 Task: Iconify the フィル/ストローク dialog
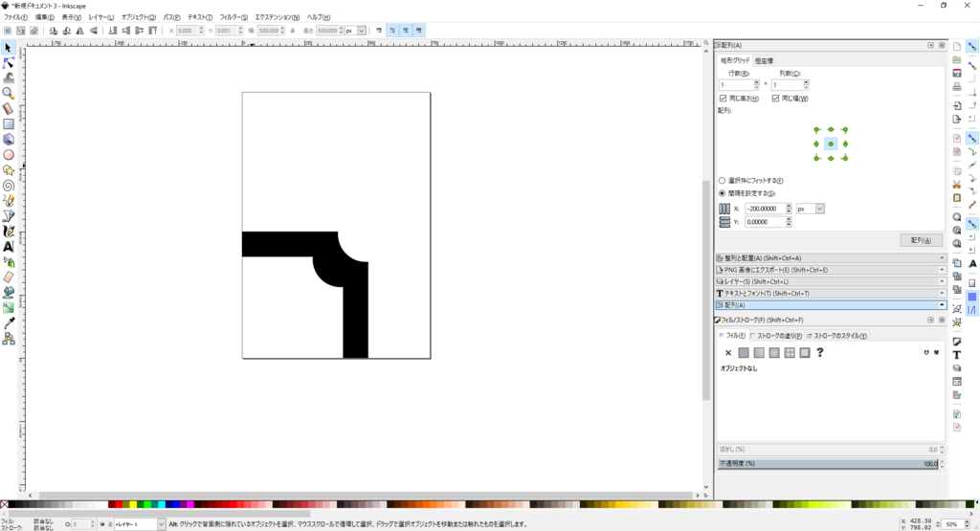tap(930, 320)
